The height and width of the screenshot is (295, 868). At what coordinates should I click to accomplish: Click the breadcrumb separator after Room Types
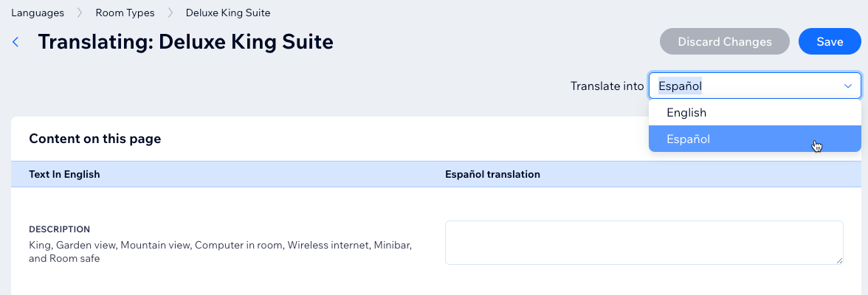[x=170, y=13]
